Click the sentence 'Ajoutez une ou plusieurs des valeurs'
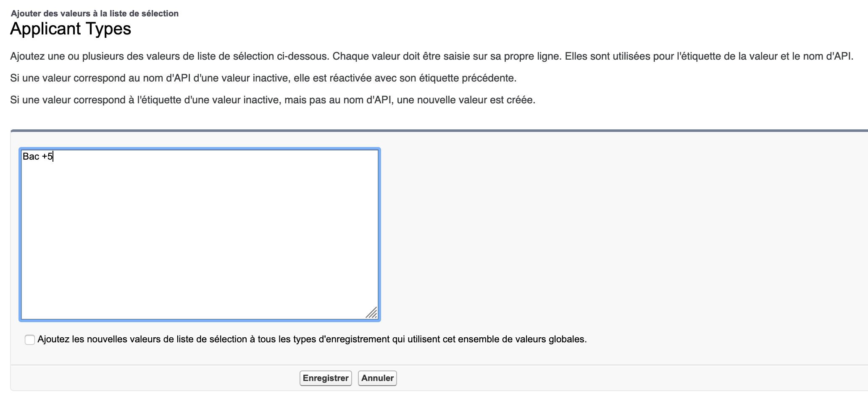868x394 pixels. (168, 56)
